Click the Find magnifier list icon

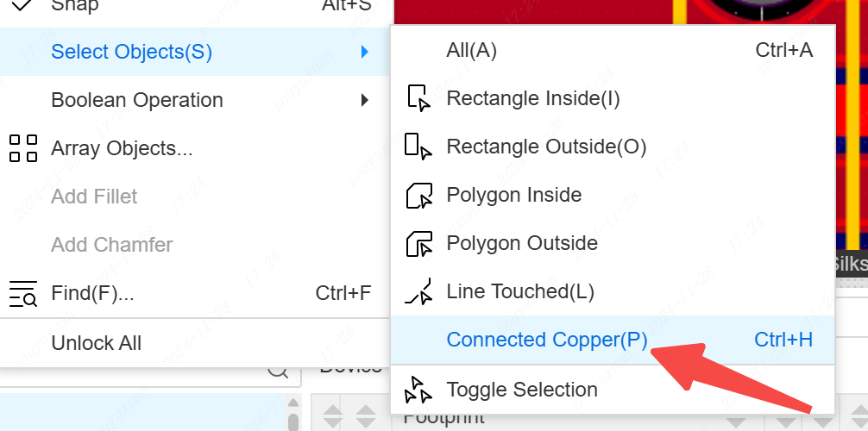(x=23, y=294)
